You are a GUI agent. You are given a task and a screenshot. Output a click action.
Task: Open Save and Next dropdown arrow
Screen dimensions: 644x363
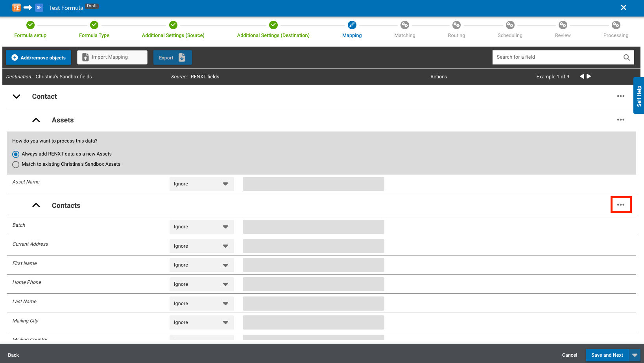635,355
